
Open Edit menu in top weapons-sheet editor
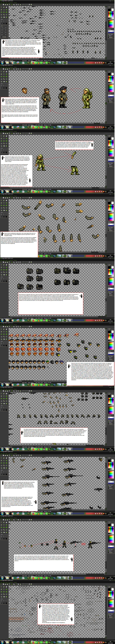point(4,3)
